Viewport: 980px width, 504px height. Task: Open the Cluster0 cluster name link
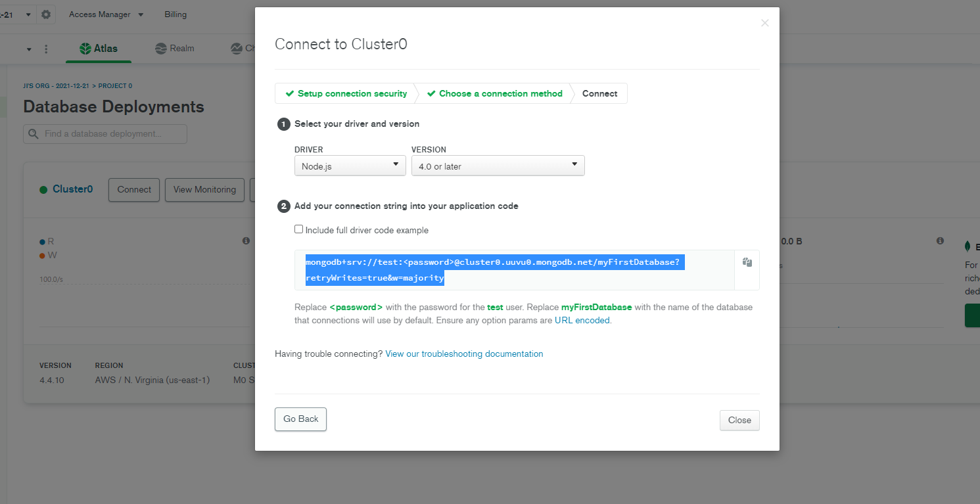72,189
